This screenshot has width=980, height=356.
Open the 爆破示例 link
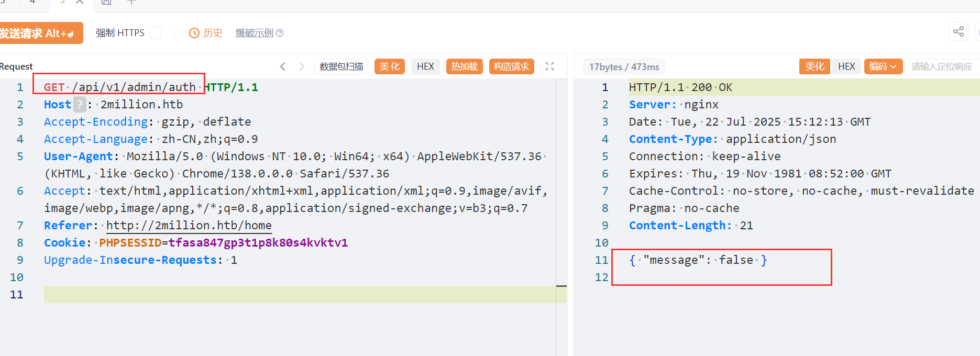click(x=254, y=33)
